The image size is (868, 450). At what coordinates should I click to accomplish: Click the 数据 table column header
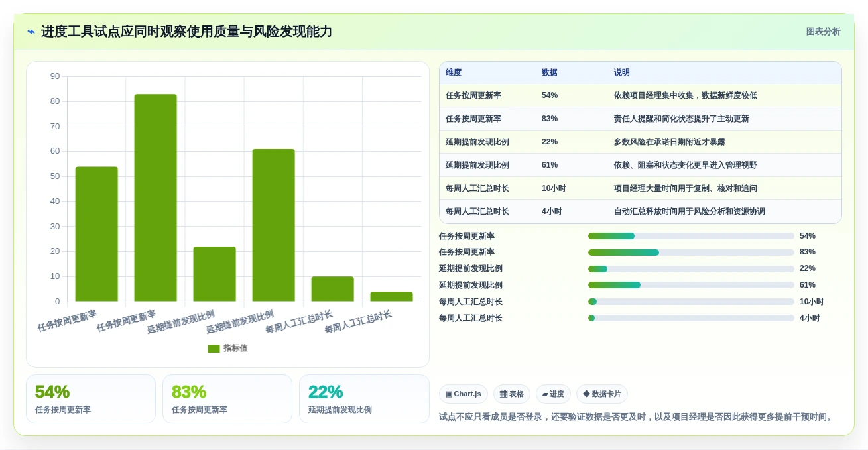click(550, 73)
